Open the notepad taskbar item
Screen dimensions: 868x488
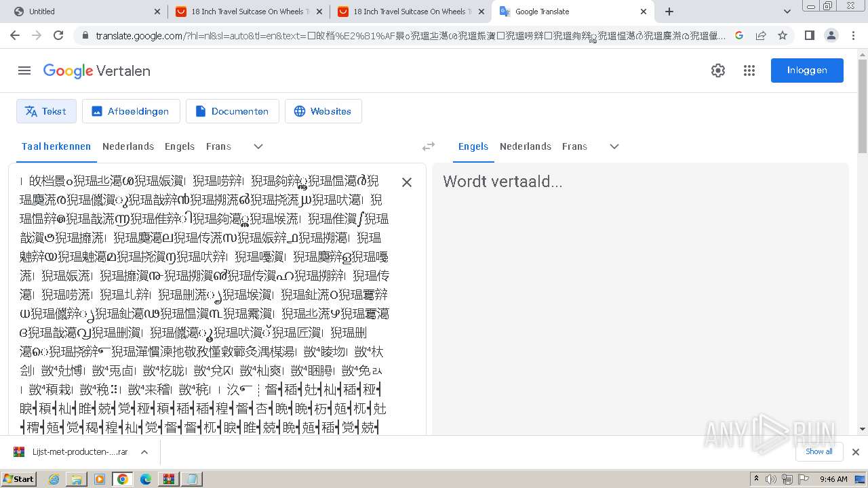192,479
